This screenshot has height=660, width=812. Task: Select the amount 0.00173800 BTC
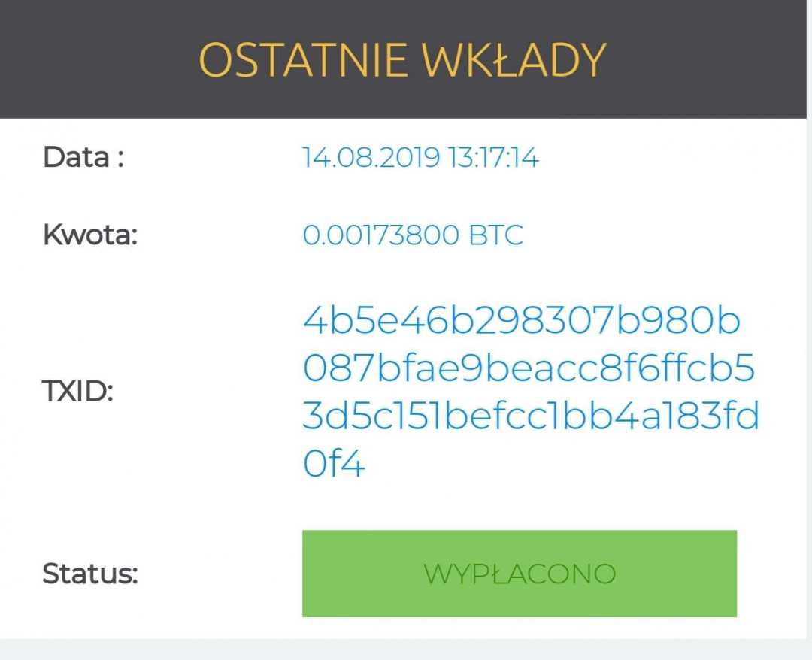point(414,235)
